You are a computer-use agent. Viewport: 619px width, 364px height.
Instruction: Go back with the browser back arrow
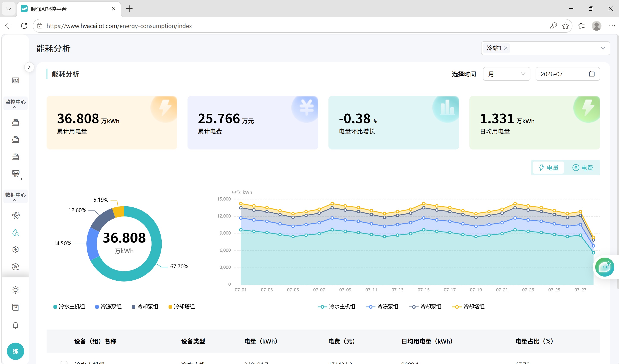[9, 26]
